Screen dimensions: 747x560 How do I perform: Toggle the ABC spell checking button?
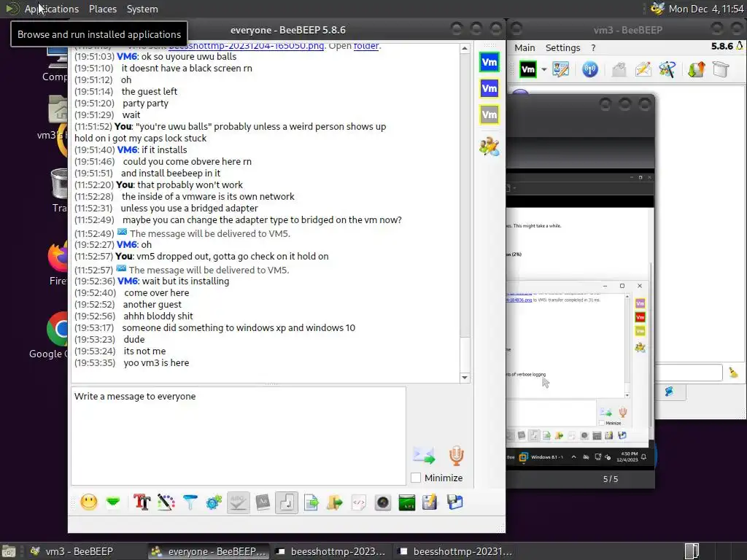(x=239, y=502)
